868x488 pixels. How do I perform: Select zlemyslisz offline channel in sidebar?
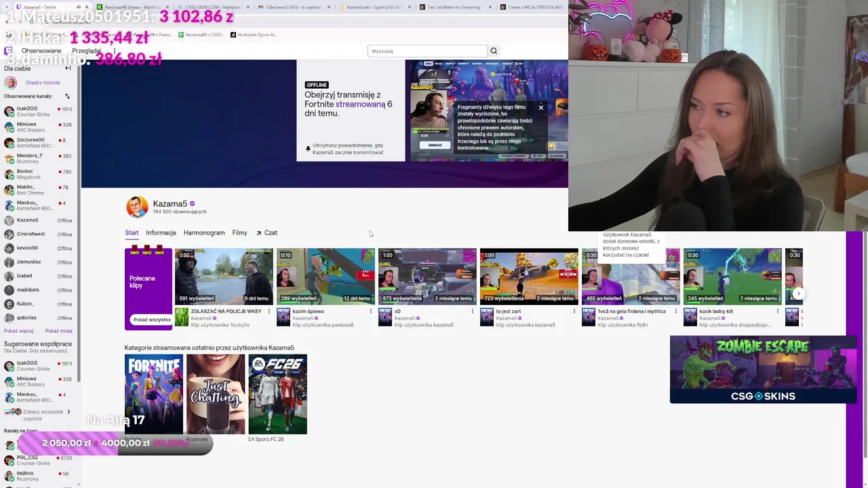pos(37,262)
